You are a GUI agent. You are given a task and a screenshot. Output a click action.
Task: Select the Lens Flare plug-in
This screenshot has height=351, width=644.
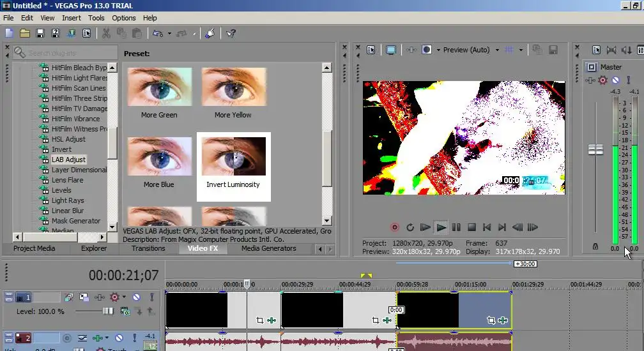[67, 180]
